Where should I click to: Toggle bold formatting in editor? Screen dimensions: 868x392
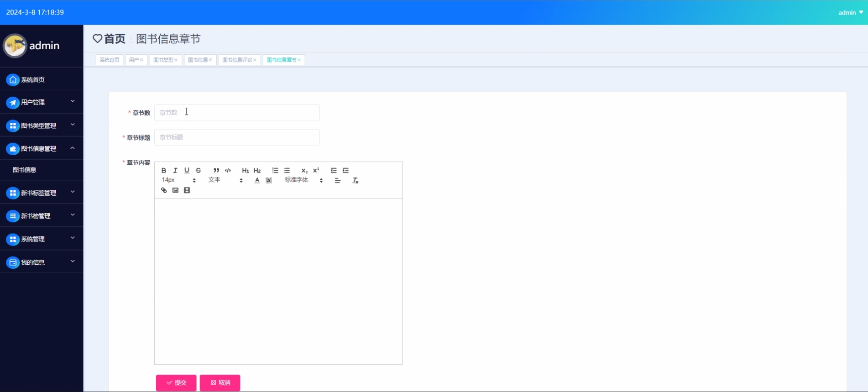click(x=164, y=170)
